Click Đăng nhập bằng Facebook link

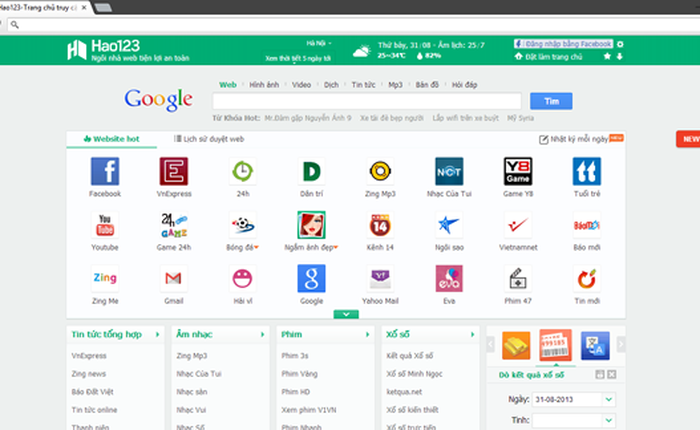(x=565, y=44)
